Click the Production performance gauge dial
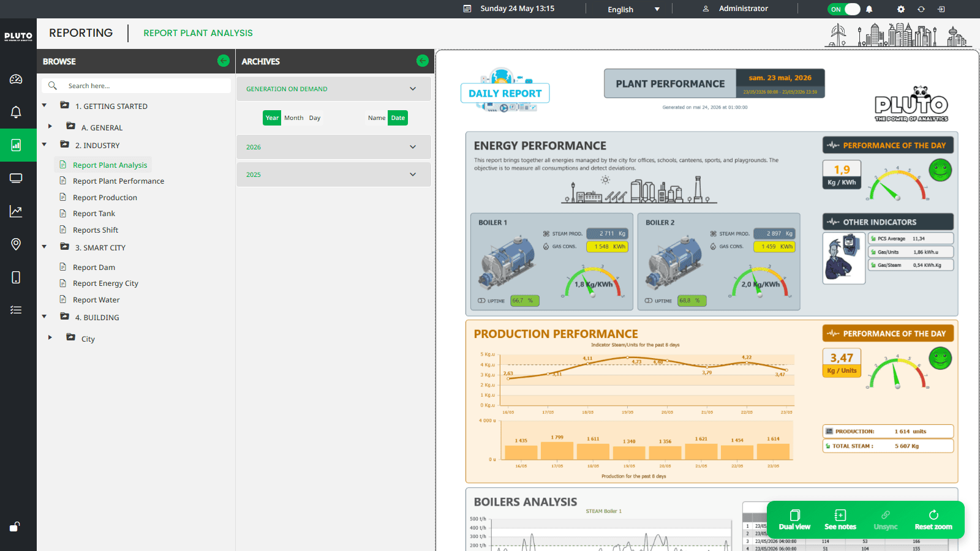 point(897,372)
